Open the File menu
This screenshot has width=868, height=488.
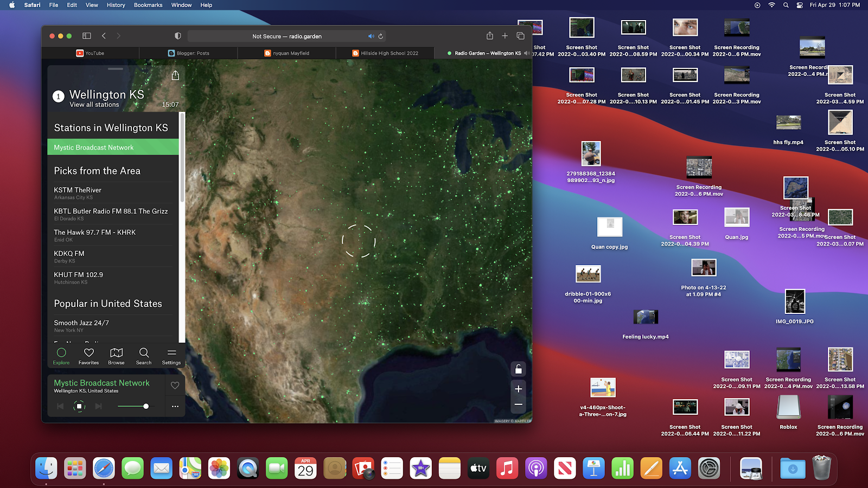(x=54, y=5)
